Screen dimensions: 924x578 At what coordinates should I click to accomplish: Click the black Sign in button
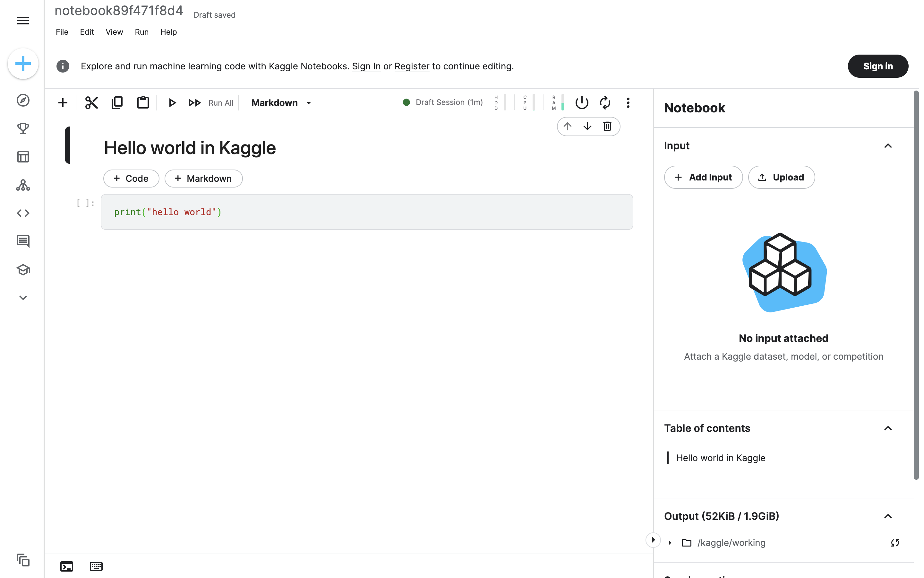(x=878, y=66)
